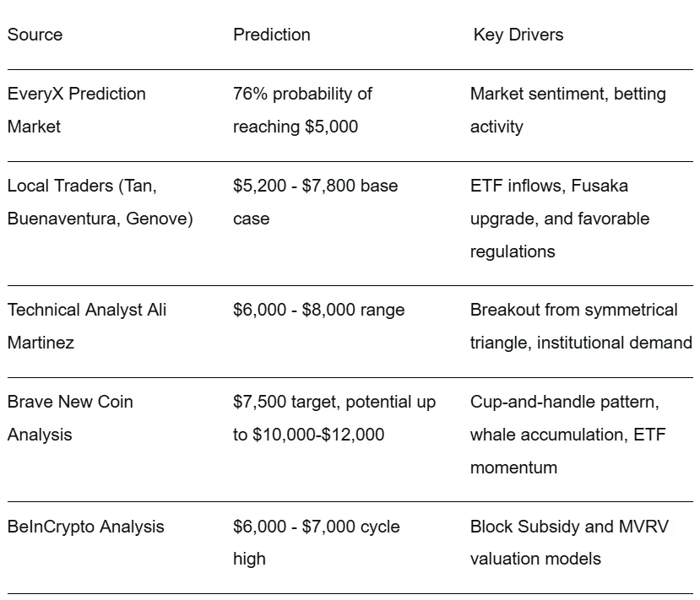Select the EveryX Prediction Market source cell
Screen dimensions: 700x600
(76, 110)
